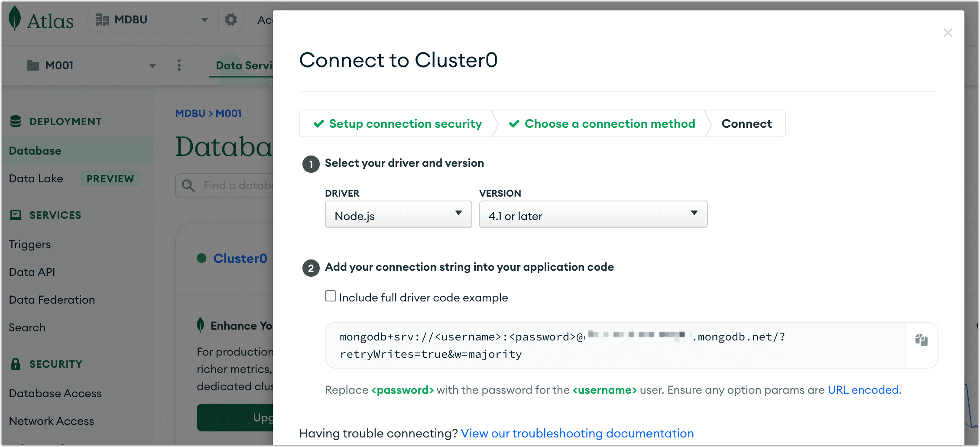This screenshot has height=447, width=980.
Task: Click the M001 project folder icon
Action: [32, 65]
